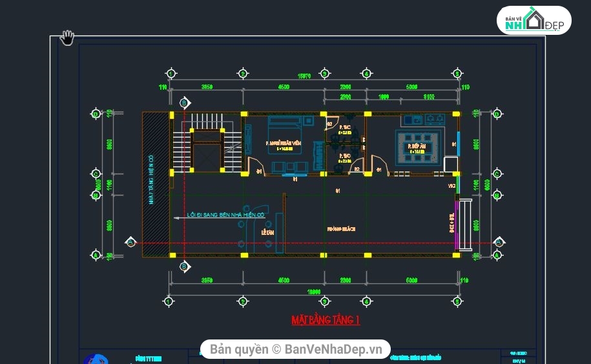Select the stove symbol in the kitchen

435,119
